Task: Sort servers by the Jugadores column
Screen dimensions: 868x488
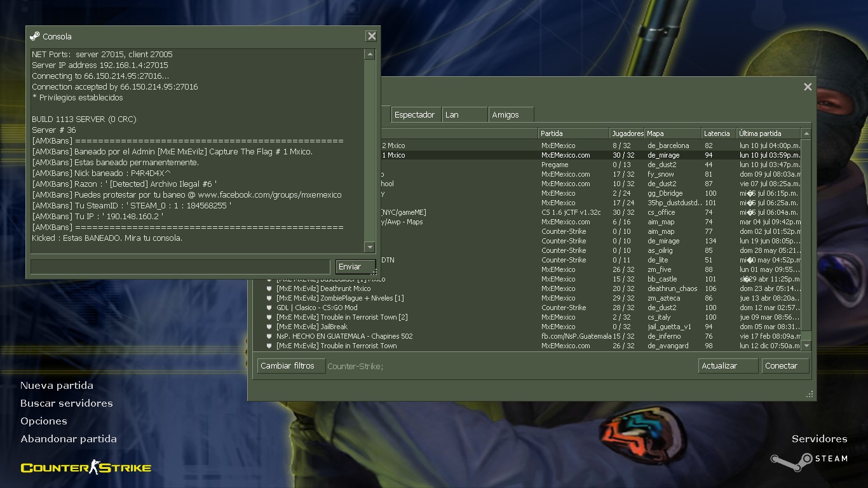Action: coord(627,133)
